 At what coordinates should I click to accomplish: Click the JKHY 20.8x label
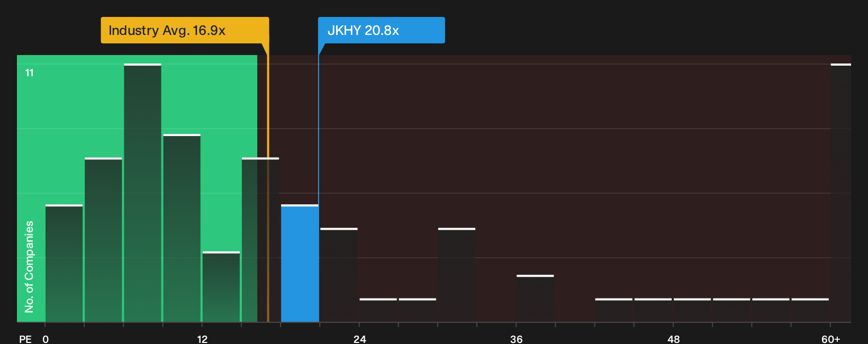coord(381,30)
